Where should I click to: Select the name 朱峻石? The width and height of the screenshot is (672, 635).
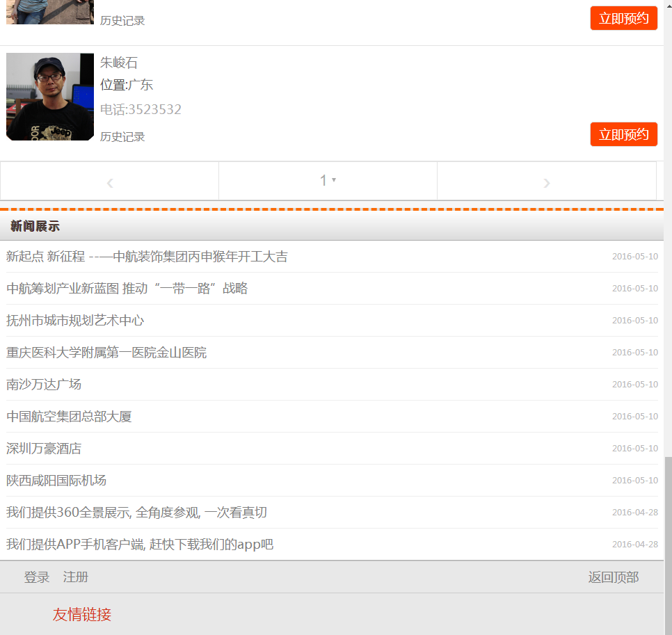click(x=119, y=63)
